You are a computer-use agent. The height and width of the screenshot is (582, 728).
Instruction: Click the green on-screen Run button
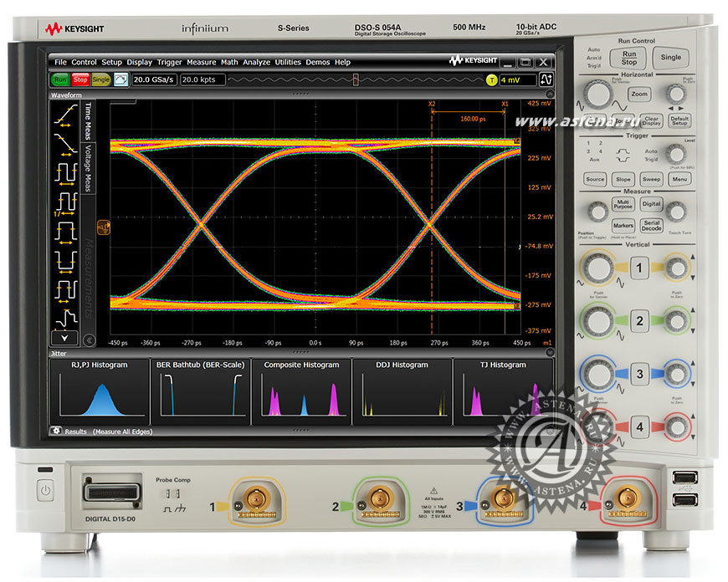pos(60,79)
